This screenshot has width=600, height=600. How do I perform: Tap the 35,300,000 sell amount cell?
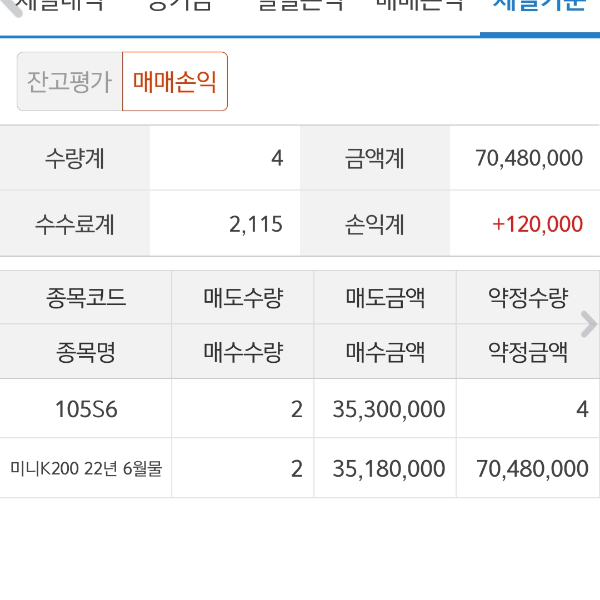388,408
